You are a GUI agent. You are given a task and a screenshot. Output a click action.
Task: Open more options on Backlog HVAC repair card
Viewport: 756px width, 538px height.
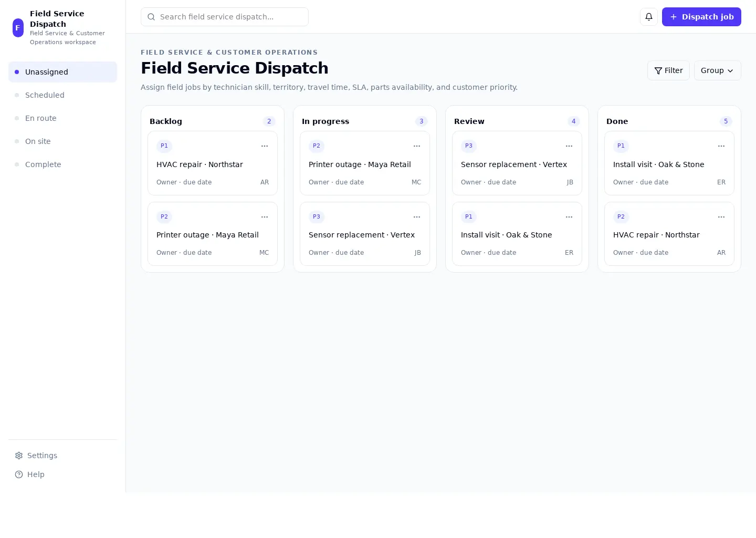click(x=265, y=146)
